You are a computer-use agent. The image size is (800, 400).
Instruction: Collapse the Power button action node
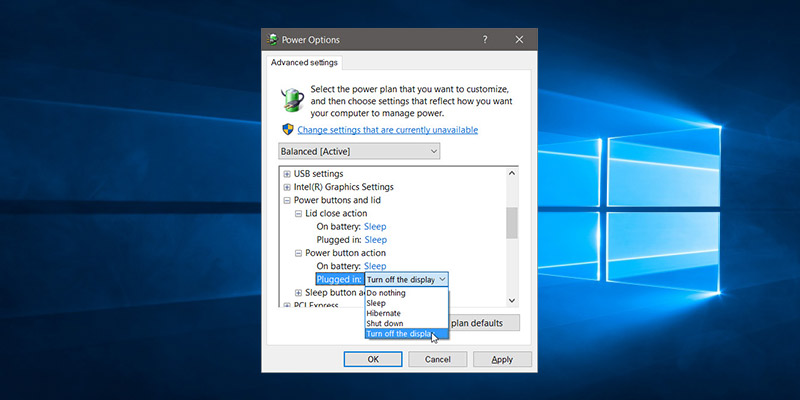click(298, 253)
